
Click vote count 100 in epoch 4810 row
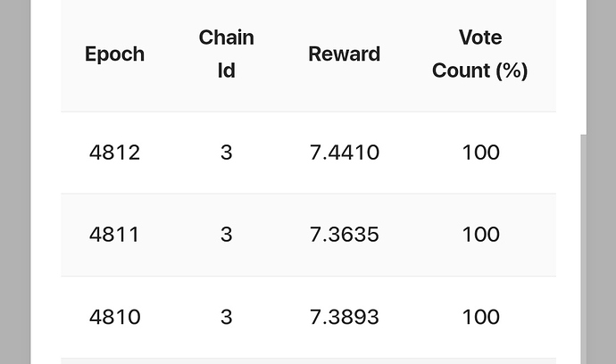point(481,317)
